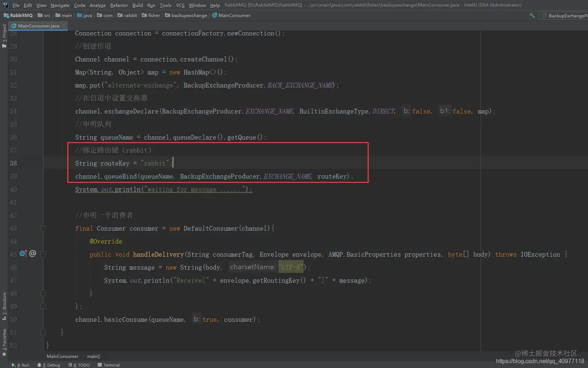Open the Structure tool window sidebar tab
This screenshot has height=368, width=588.
[4, 306]
